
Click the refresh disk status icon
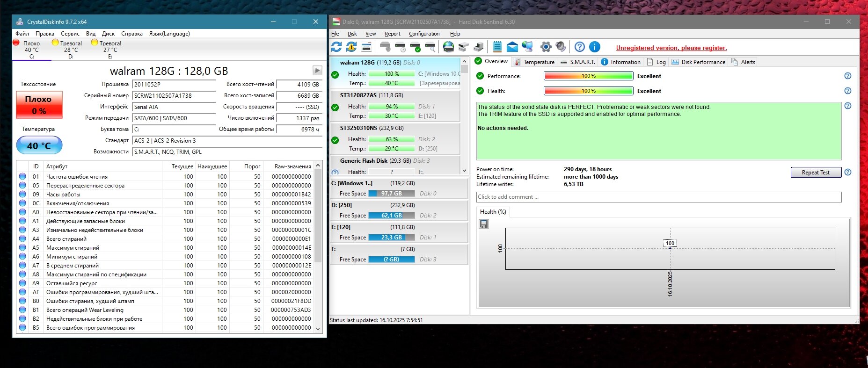point(336,47)
